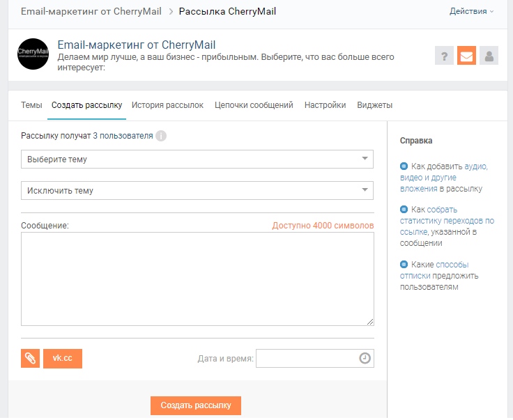
Task: Click inside the 'Сообщение' text area
Action: [197, 279]
